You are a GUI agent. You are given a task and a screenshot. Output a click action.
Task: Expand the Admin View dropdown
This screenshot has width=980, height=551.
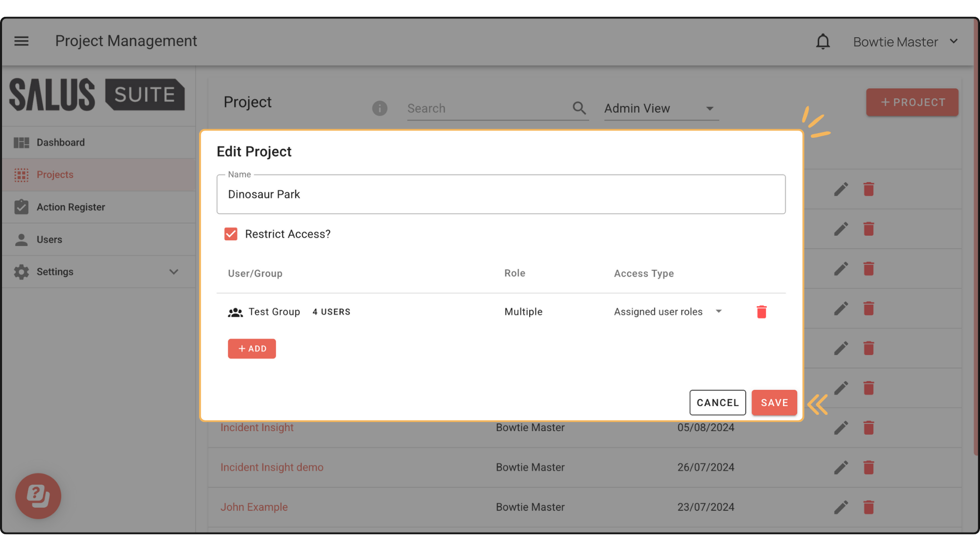(x=661, y=109)
